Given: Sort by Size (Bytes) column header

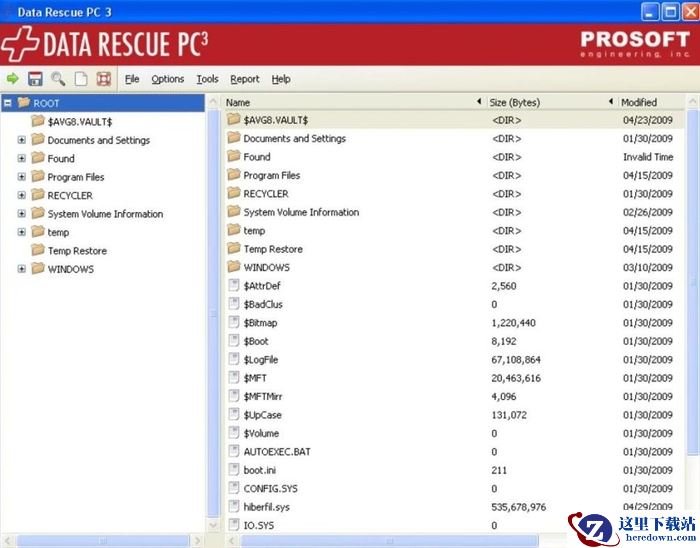Looking at the screenshot, I should pyautogui.click(x=552, y=102).
